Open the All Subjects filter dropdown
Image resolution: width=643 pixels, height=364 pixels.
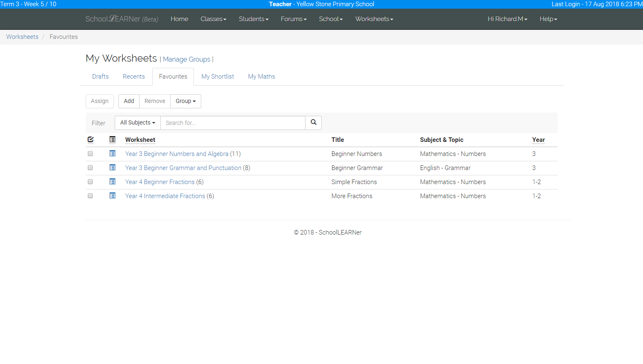tap(137, 123)
